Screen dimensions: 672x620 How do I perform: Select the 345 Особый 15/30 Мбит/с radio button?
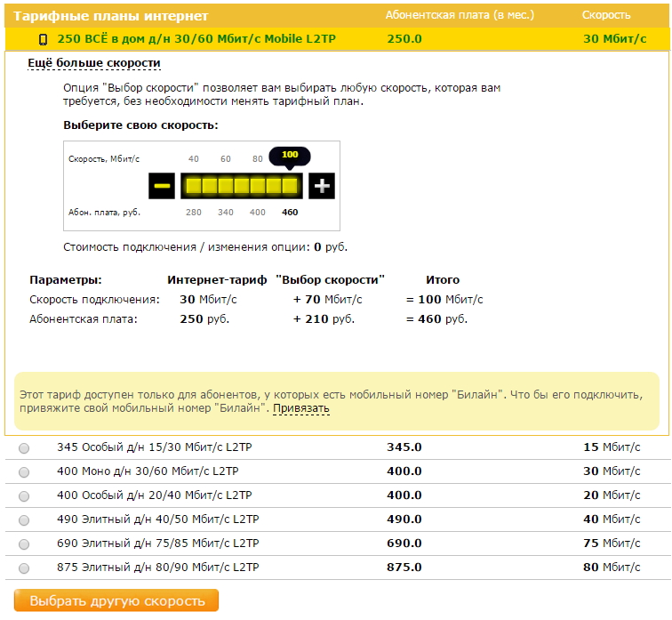tap(24, 447)
